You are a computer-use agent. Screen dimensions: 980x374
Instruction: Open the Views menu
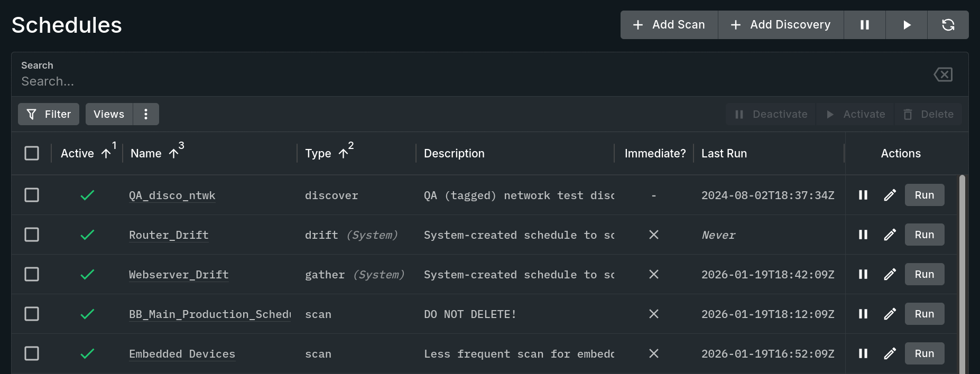[109, 114]
